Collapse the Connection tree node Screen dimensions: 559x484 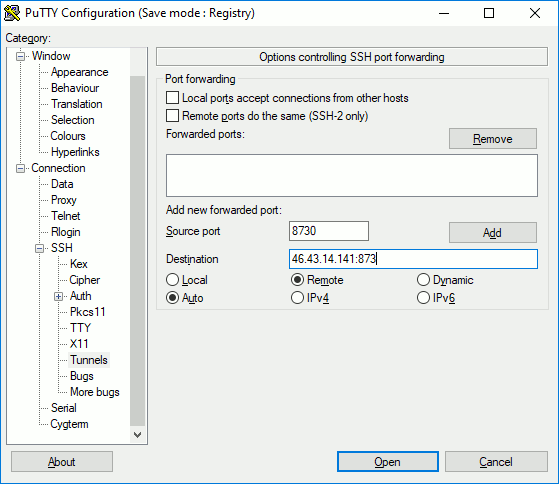[21, 168]
